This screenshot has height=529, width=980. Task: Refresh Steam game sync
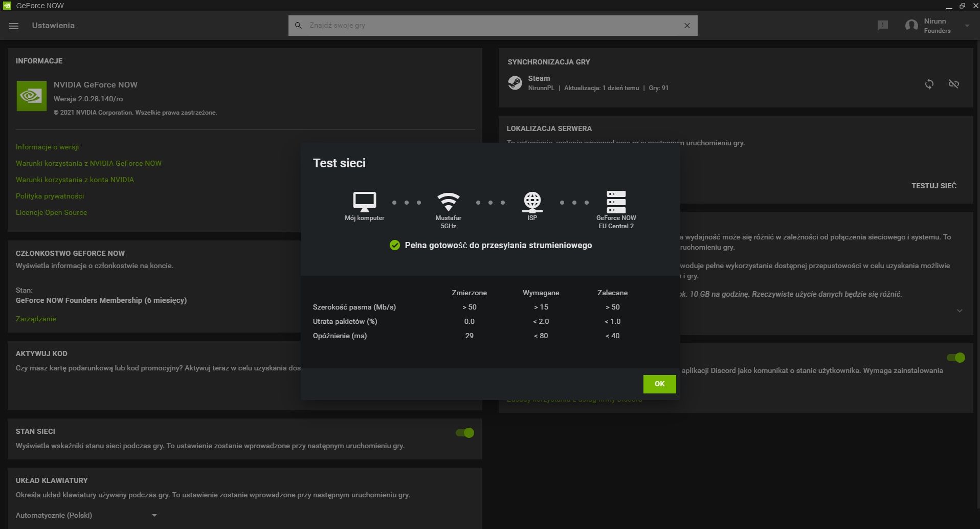pos(929,84)
